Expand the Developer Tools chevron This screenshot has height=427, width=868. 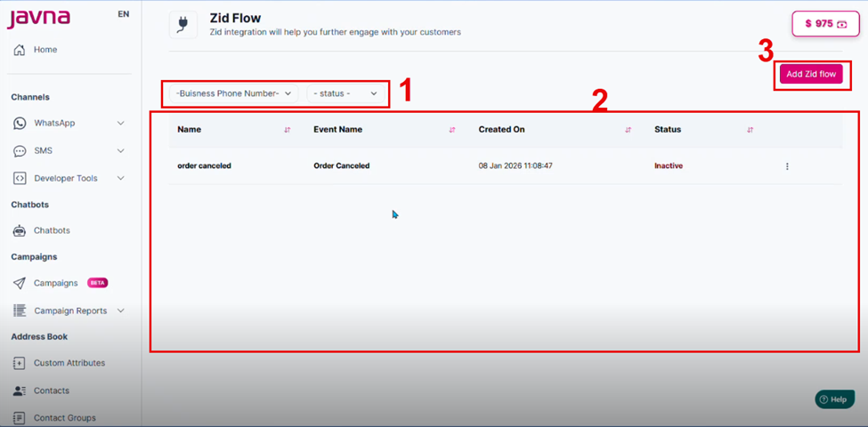[121, 178]
